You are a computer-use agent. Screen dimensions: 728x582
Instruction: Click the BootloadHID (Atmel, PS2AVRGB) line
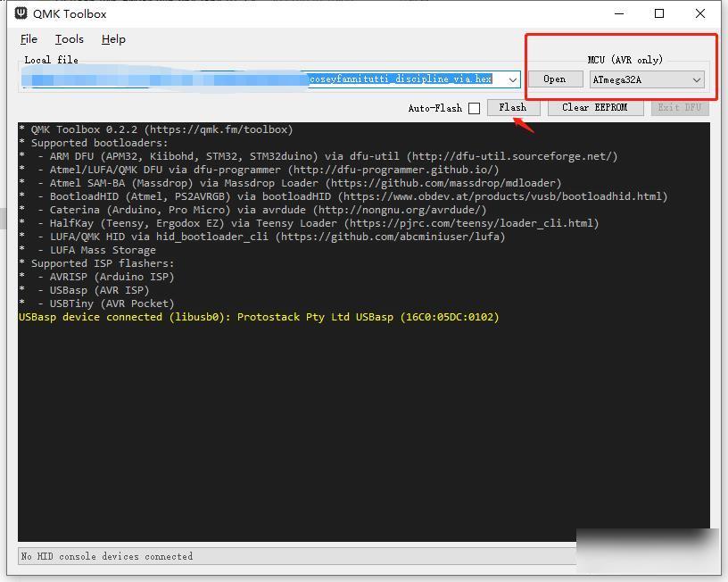point(343,196)
